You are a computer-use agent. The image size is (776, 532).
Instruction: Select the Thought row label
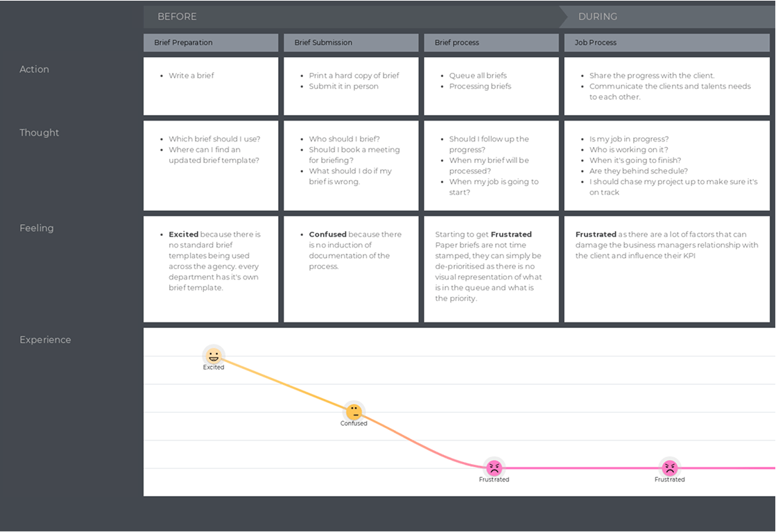(x=40, y=133)
